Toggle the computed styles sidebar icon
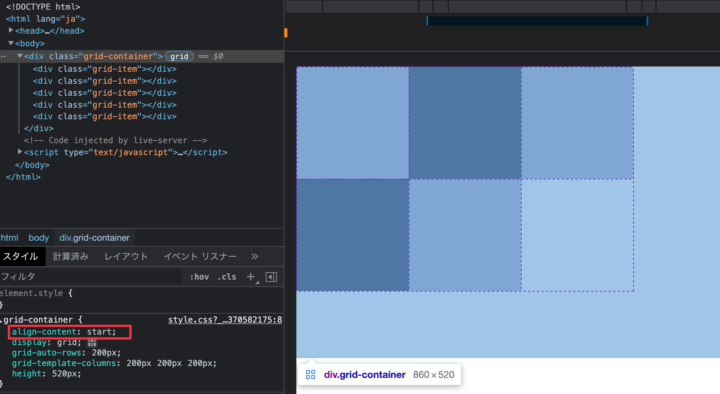The height and width of the screenshot is (394, 720). (271, 277)
